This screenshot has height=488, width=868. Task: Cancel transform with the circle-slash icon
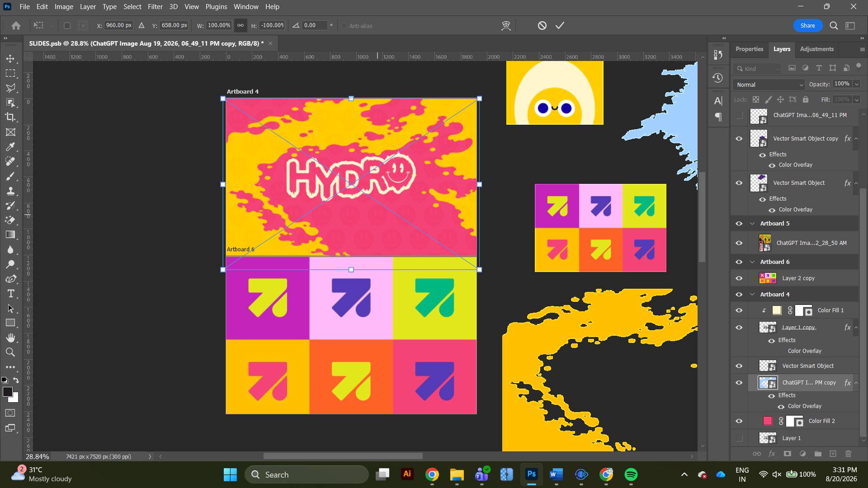(x=542, y=26)
